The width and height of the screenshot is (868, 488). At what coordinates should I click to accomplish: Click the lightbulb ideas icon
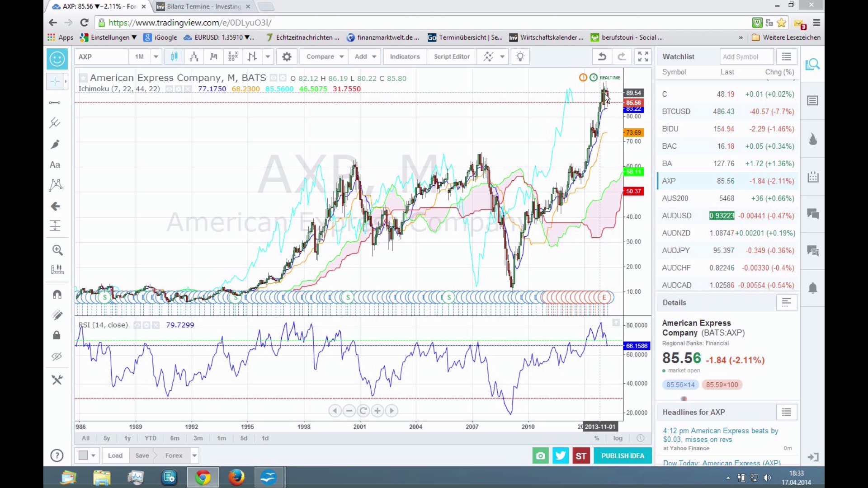pos(520,56)
